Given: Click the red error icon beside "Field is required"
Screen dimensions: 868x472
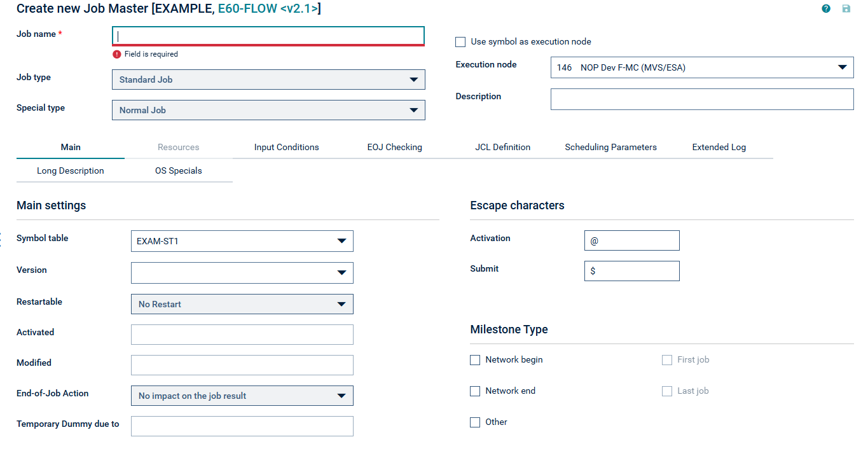Looking at the screenshot, I should 117,54.
